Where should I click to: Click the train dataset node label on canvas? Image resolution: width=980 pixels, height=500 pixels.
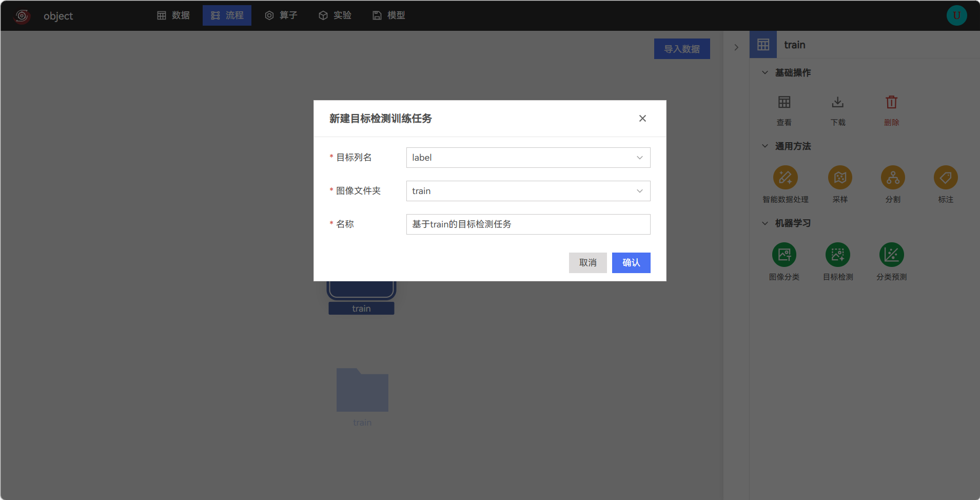pyautogui.click(x=361, y=309)
